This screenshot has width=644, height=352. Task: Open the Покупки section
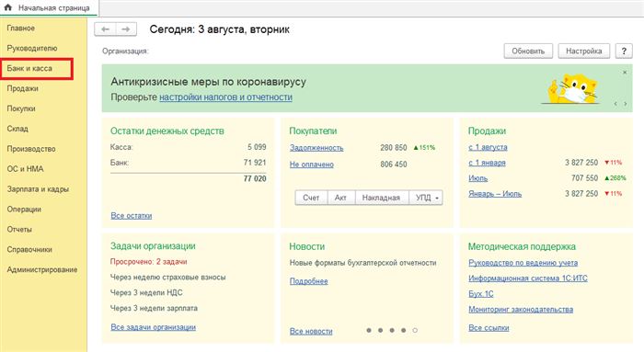click(21, 108)
